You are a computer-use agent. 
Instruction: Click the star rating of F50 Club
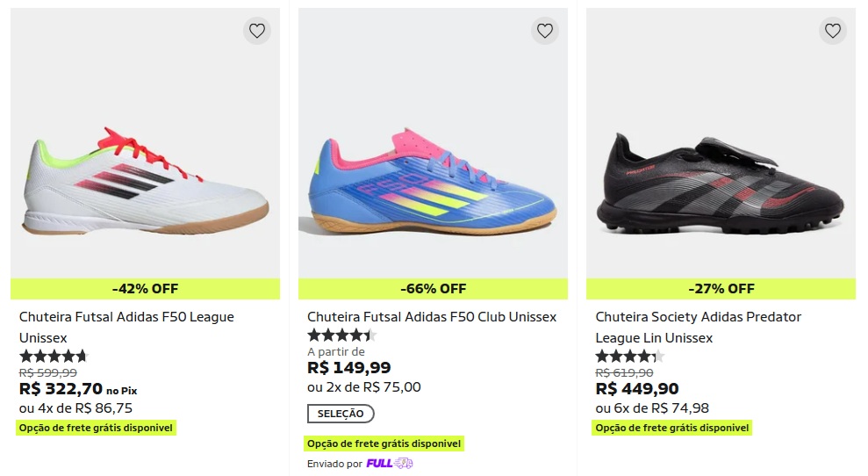point(341,335)
